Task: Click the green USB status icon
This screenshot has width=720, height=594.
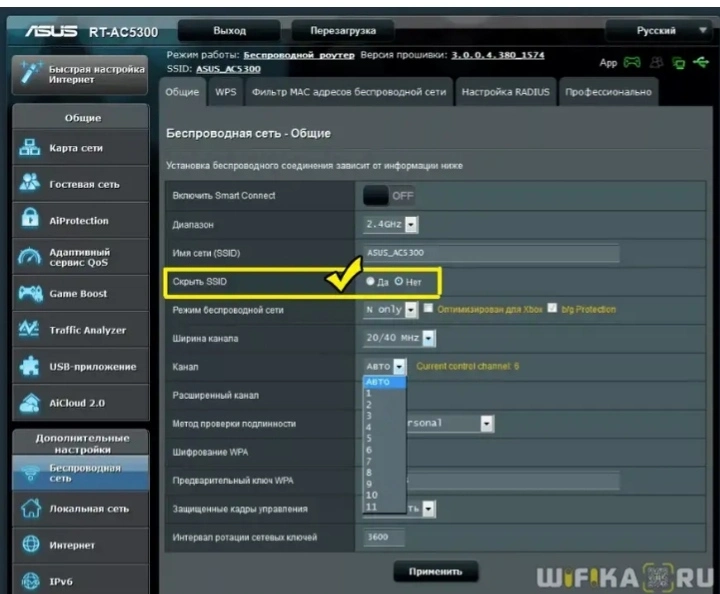Action: pyautogui.click(x=701, y=62)
